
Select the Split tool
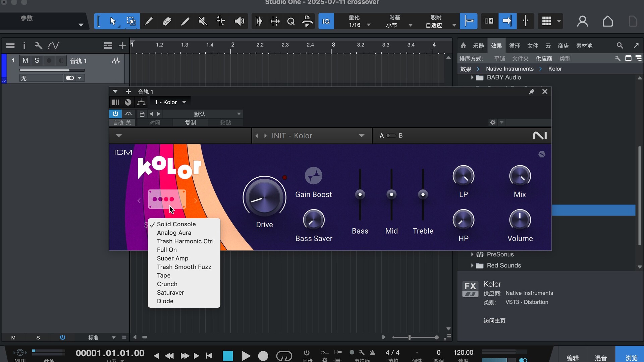click(149, 21)
